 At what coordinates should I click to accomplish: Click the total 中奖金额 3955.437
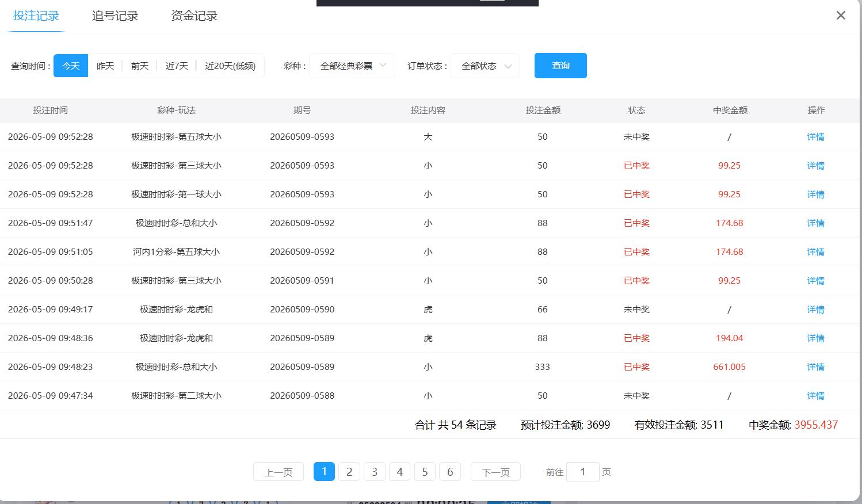click(794, 425)
